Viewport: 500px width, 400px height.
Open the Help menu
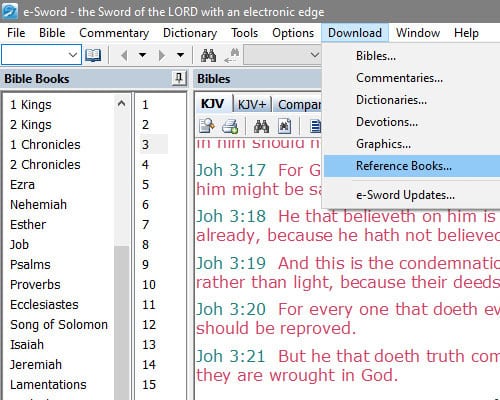pos(466,33)
